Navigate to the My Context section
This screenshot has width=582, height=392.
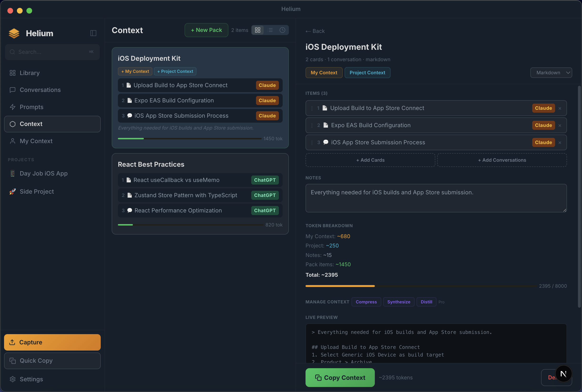coord(36,141)
